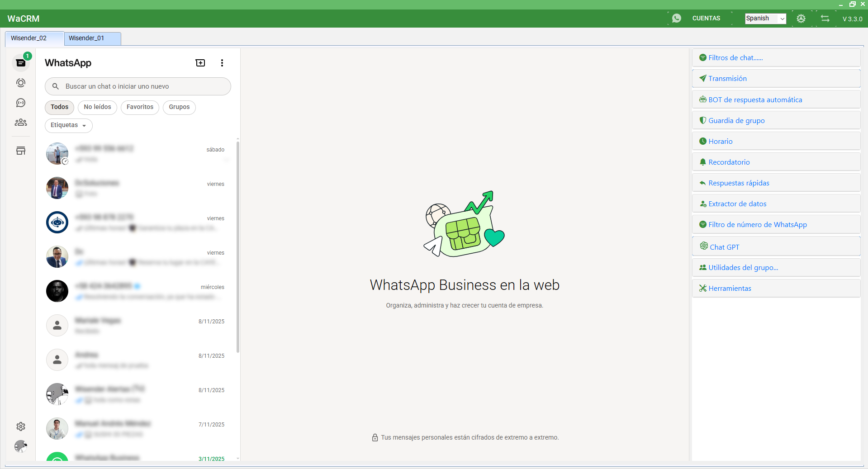Click the sync arrows icon near the version number

(x=825, y=19)
